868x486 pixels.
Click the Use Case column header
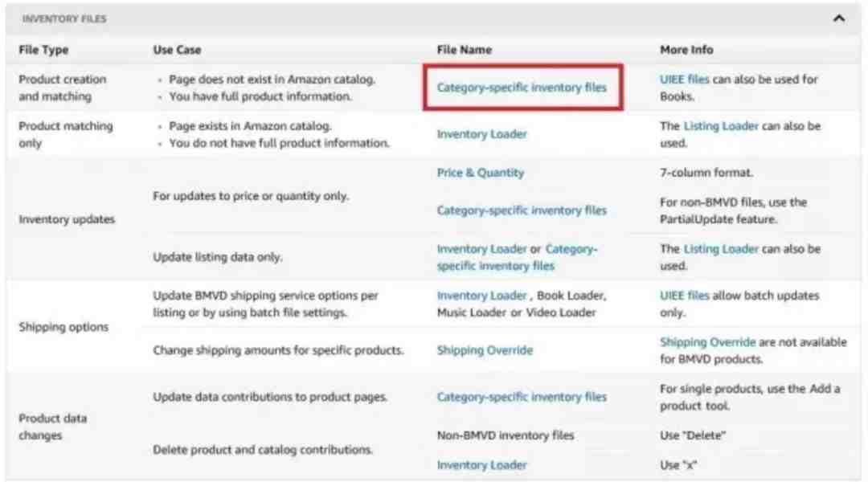pos(177,50)
